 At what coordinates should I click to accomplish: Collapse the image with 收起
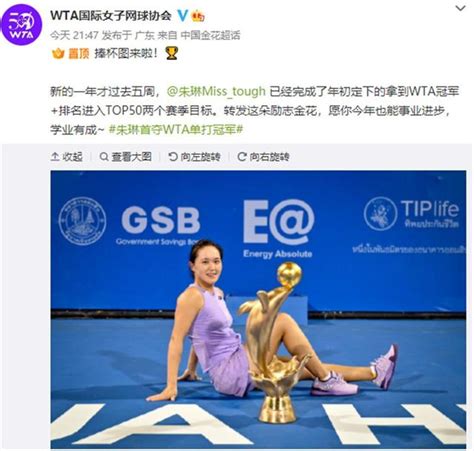point(67,157)
